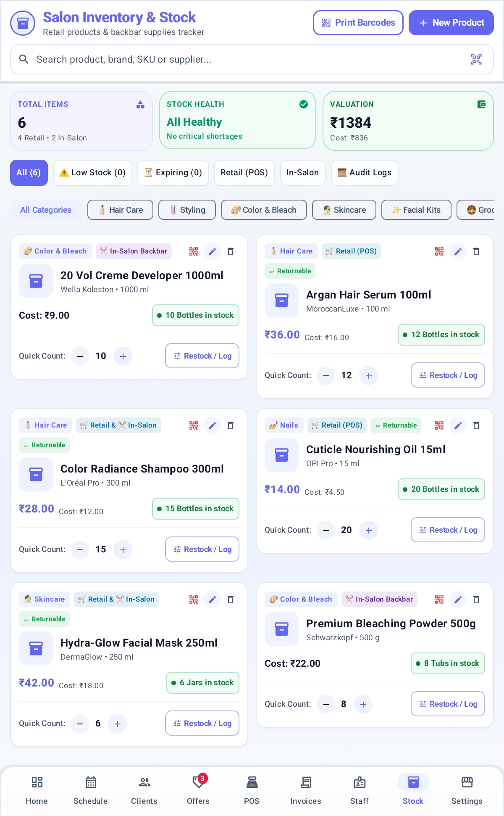Open Staff from bottom navigation

click(360, 790)
